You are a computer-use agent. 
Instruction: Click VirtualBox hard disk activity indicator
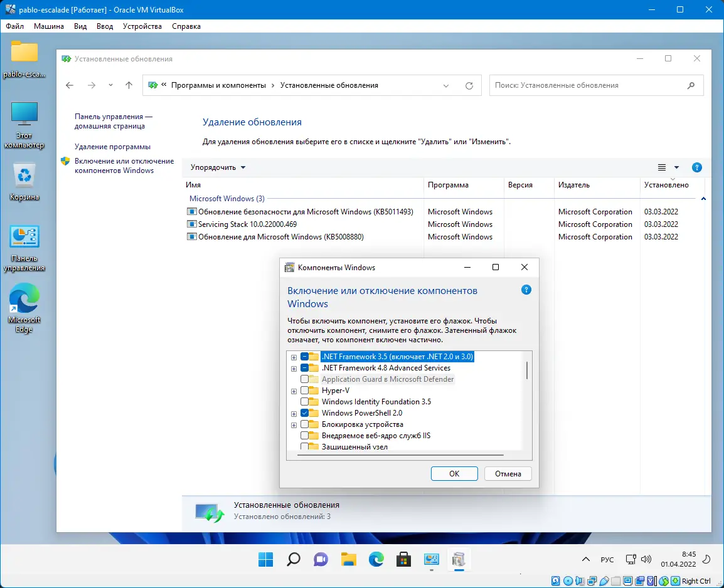click(x=555, y=581)
